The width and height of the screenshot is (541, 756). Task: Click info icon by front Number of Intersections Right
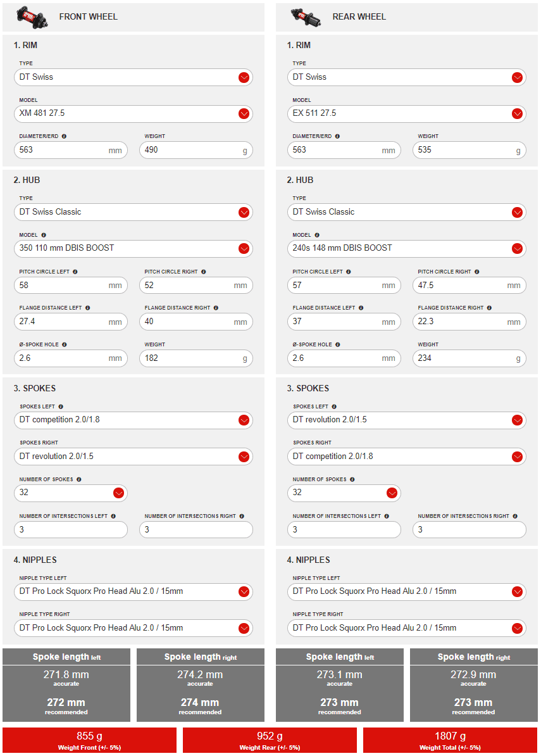(242, 516)
